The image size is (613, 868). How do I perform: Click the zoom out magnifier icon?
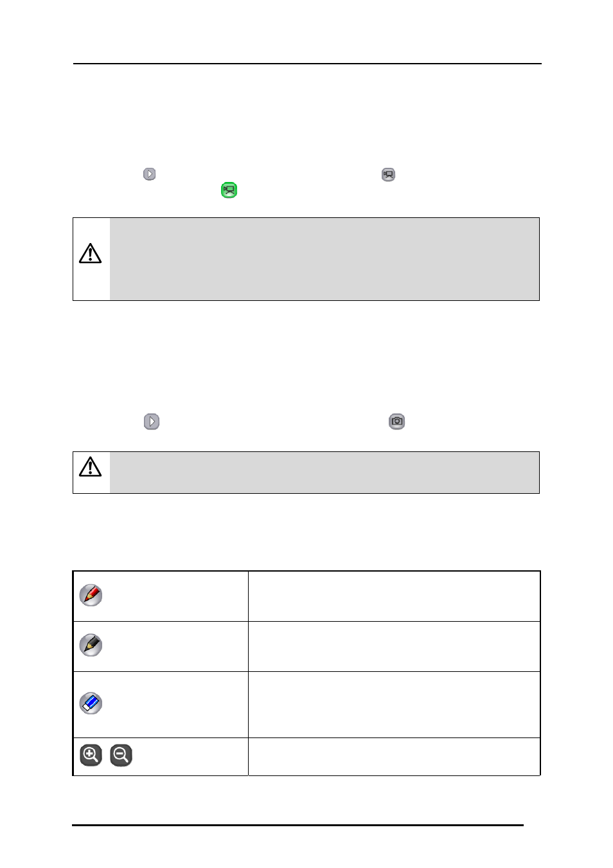click(x=121, y=755)
